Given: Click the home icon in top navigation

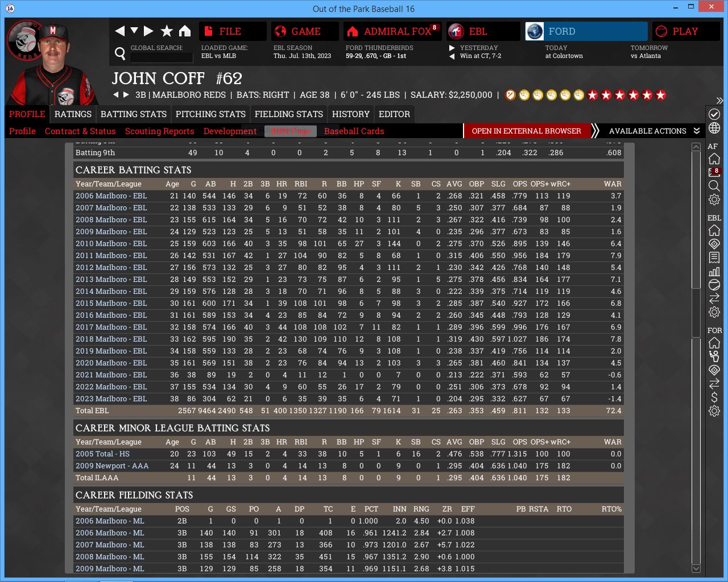Looking at the screenshot, I should (x=185, y=31).
